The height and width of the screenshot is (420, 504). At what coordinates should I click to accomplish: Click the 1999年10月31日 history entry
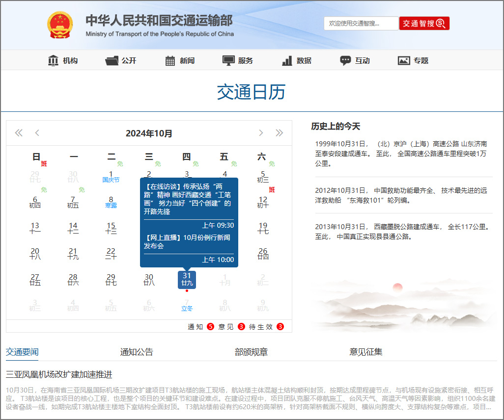coord(401,154)
